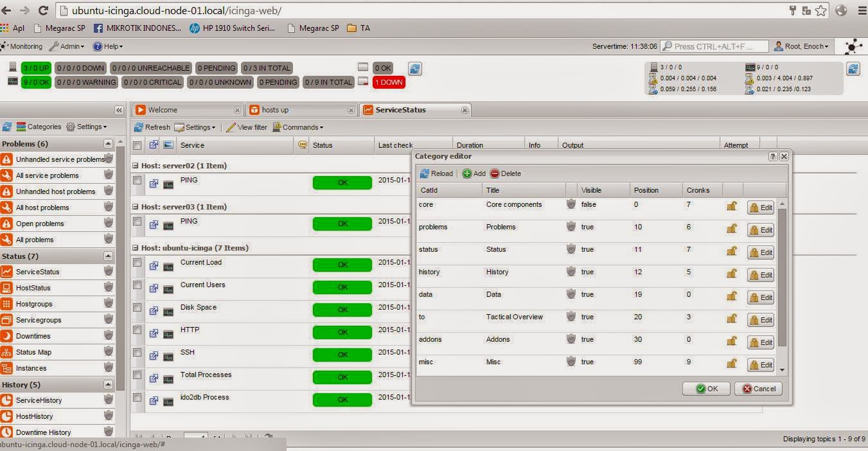Open the Admin menu
The image size is (868, 451).
click(67, 46)
